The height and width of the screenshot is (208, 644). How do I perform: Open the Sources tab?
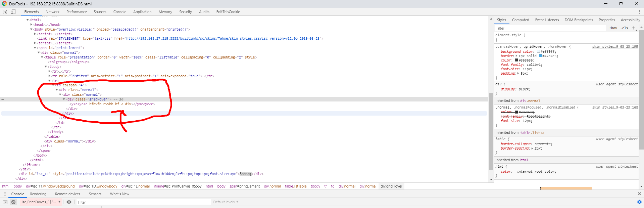(x=100, y=12)
